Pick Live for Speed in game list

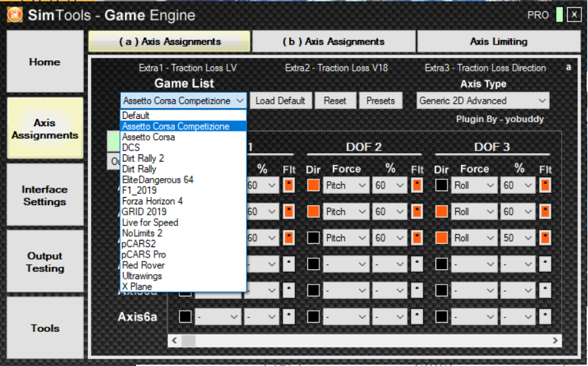(183, 222)
